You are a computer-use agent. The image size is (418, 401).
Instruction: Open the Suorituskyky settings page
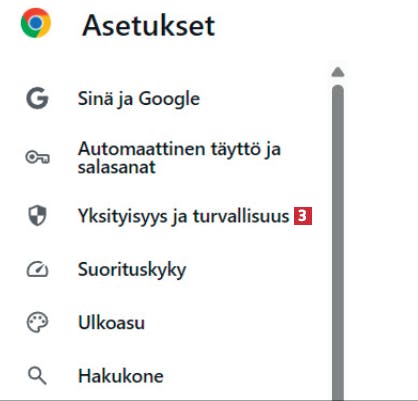click(x=132, y=270)
